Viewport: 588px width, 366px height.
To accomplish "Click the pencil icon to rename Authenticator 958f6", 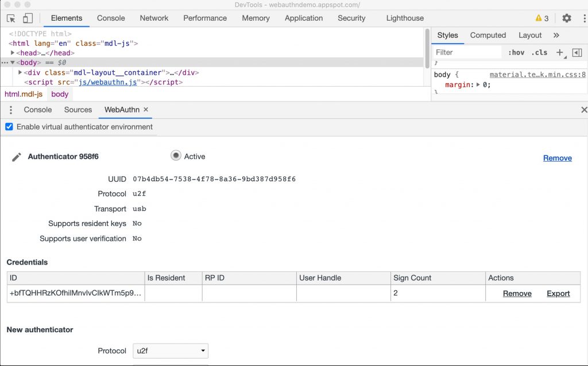I will click(x=16, y=157).
